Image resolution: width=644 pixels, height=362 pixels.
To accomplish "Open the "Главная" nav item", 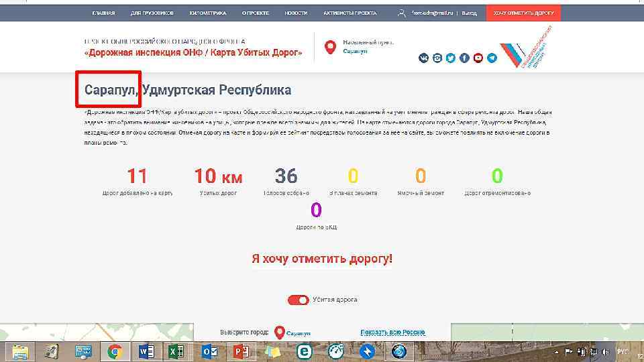I will (x=103, y=13).
